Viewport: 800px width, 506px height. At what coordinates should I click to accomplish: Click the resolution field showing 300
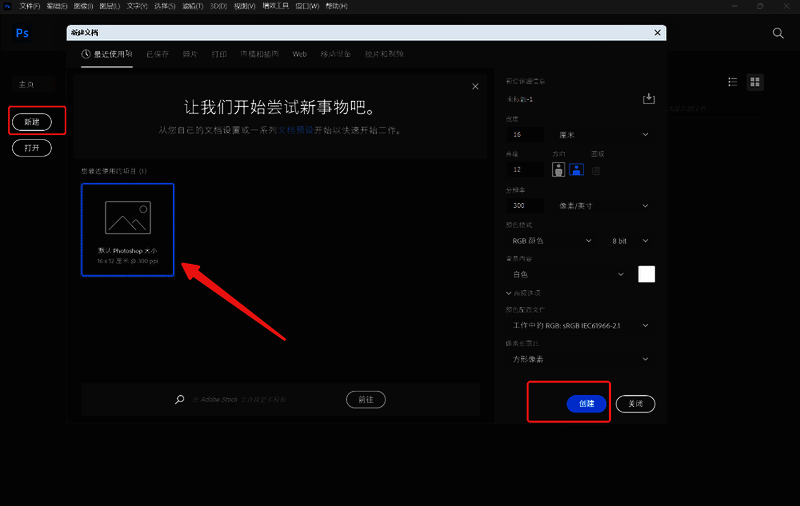click(525, 206)
